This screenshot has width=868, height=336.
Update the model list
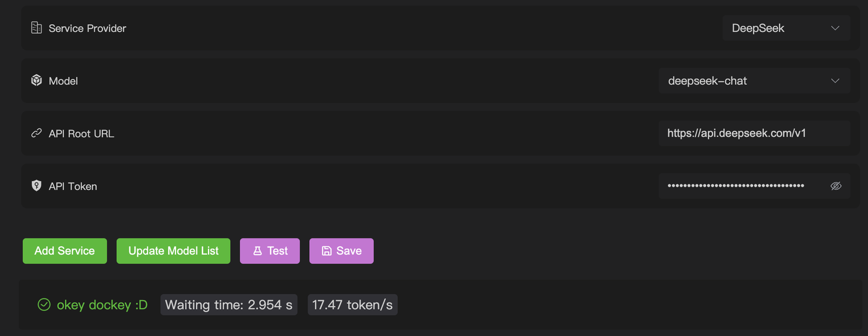click(173, 251)
